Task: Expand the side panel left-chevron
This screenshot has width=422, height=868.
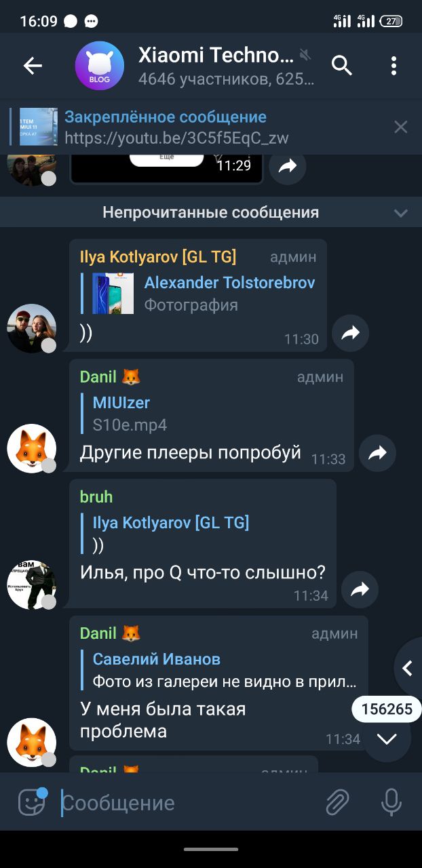Action: pos(408,668)
